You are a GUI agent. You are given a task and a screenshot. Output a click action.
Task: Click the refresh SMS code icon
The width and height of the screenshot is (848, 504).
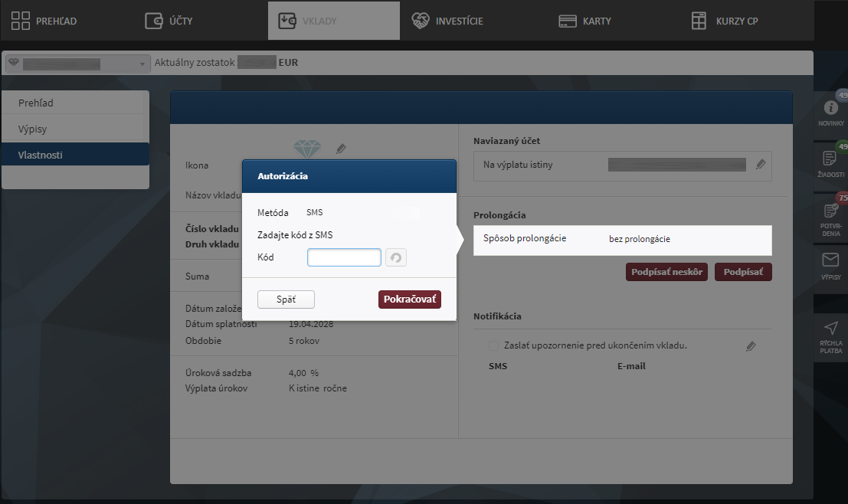pos(395,257)
